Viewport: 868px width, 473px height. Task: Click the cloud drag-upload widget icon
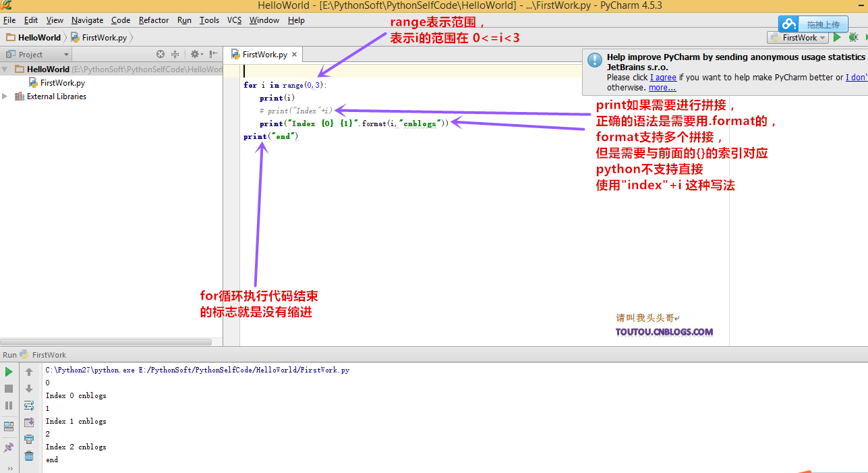(789, 24)
